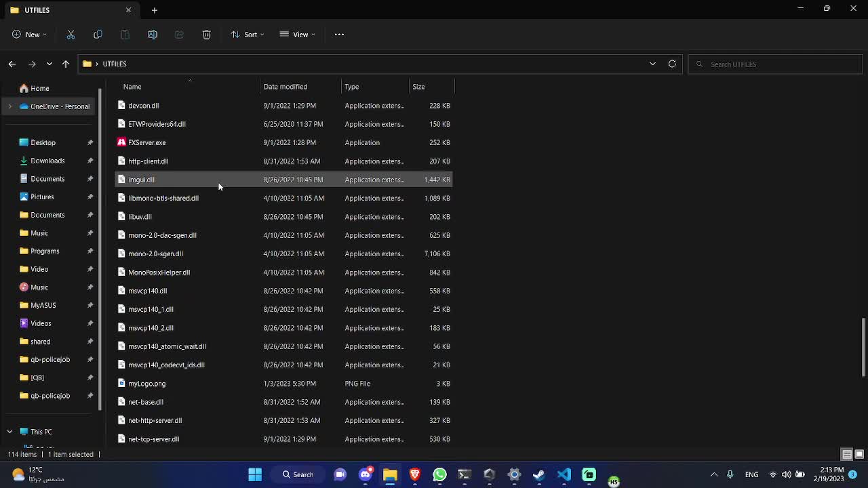868x488 pixels.
Task: Go back to the previous folder
Action: (x=12, y=64)
